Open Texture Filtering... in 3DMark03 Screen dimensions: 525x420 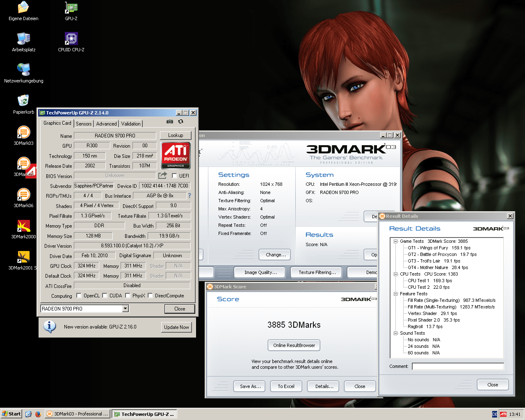(317, 272)
